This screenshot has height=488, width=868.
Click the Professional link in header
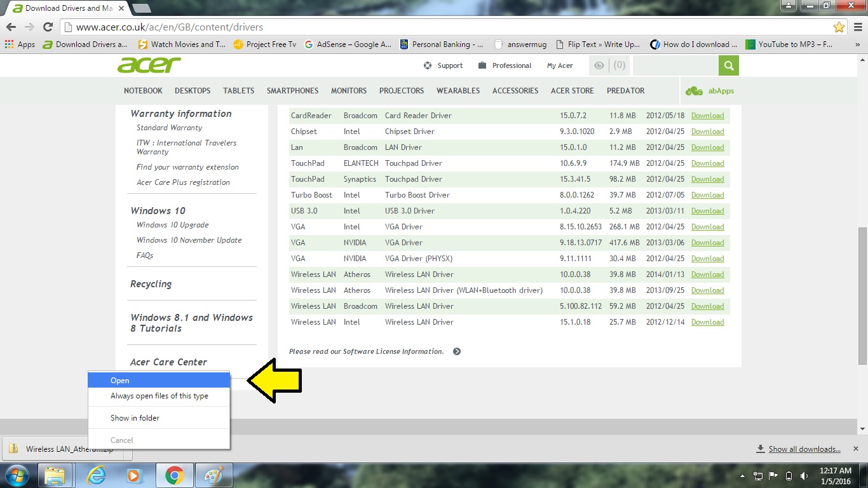pos(505,65)
